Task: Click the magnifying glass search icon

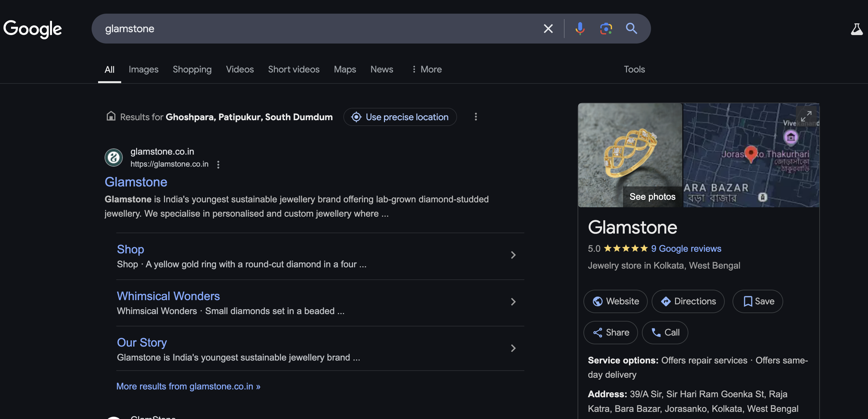Action: pos(631,29)
